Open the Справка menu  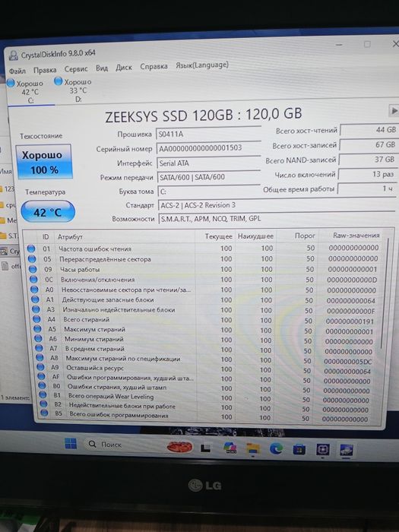coord(154,66)
